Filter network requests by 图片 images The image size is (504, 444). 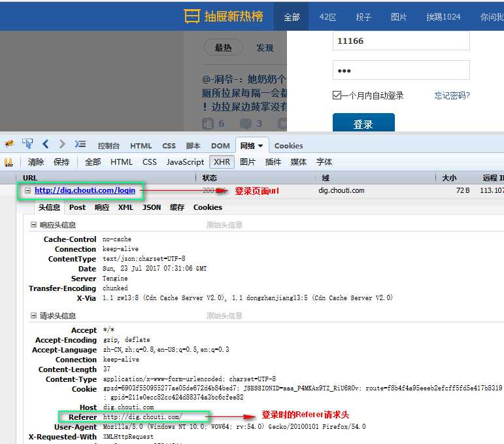point(248,162)
